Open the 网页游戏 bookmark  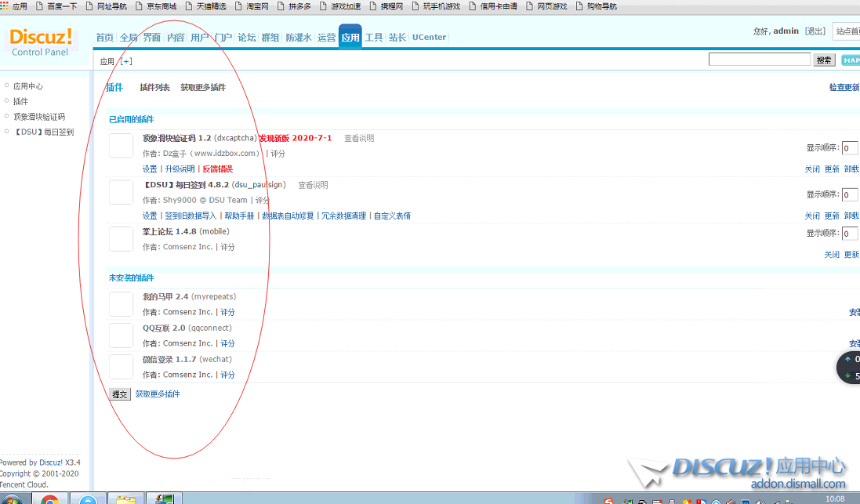tap(546, 6)
